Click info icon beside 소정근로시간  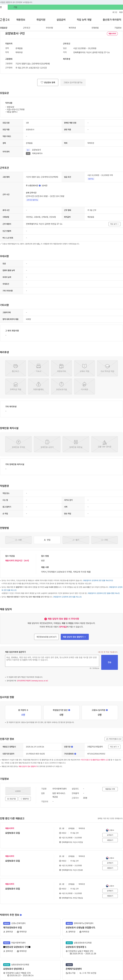[40, 186]
